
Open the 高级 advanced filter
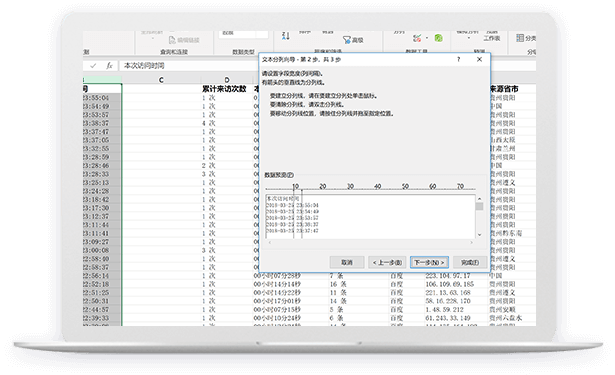[x=353, y=40]
